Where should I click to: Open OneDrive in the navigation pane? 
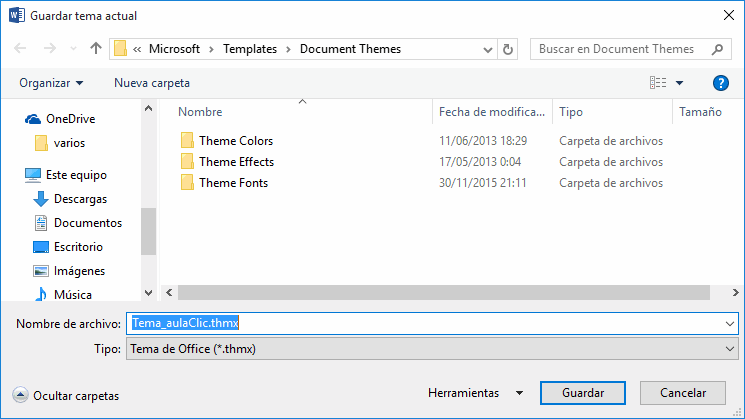coord(69,118)
